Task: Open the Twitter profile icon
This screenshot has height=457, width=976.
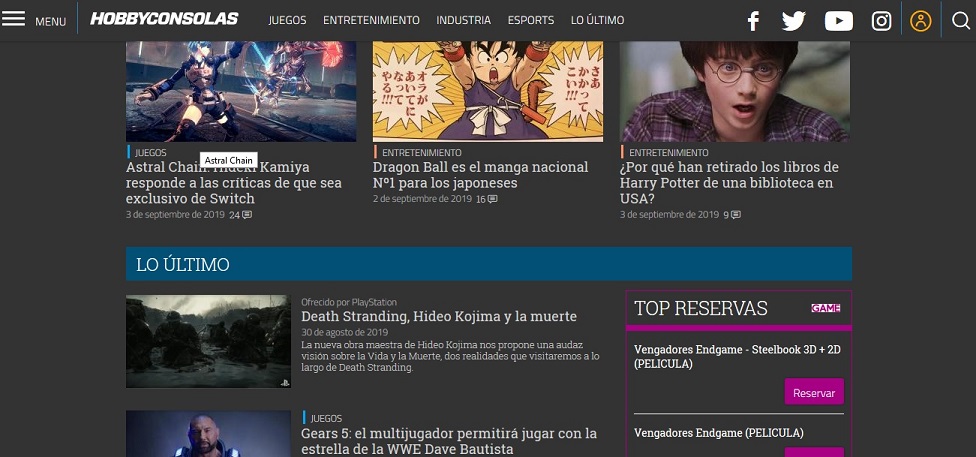Action: pos(794,21)
